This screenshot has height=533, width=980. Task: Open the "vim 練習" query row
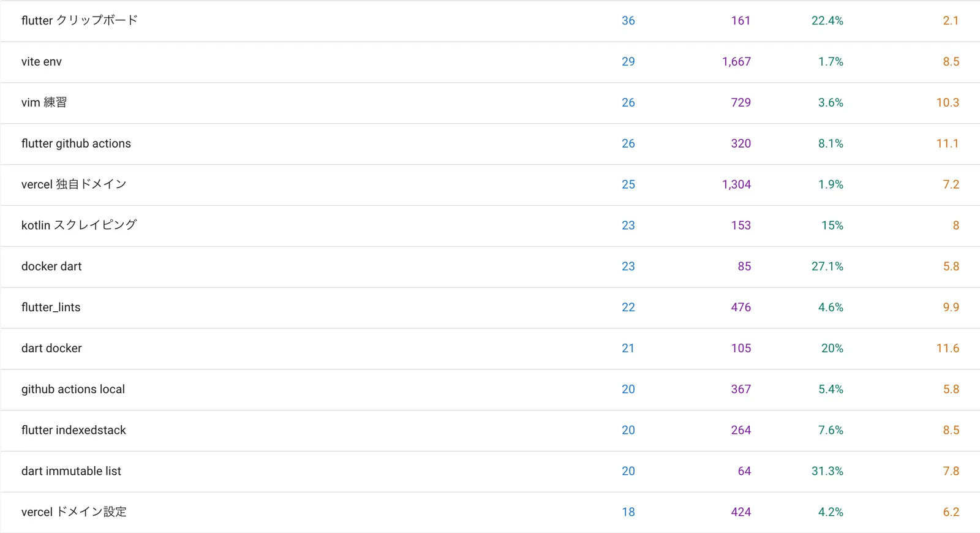pos(44,103)
